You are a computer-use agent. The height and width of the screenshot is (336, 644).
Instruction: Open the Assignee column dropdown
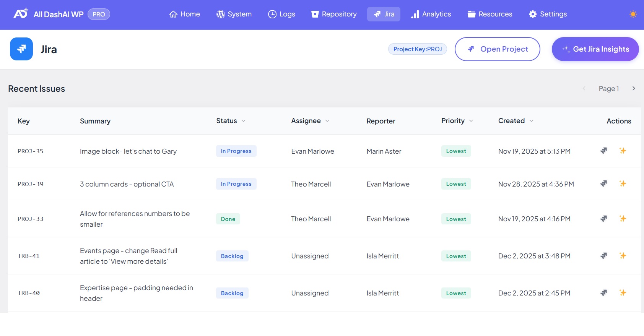click(x=327, y=121)
